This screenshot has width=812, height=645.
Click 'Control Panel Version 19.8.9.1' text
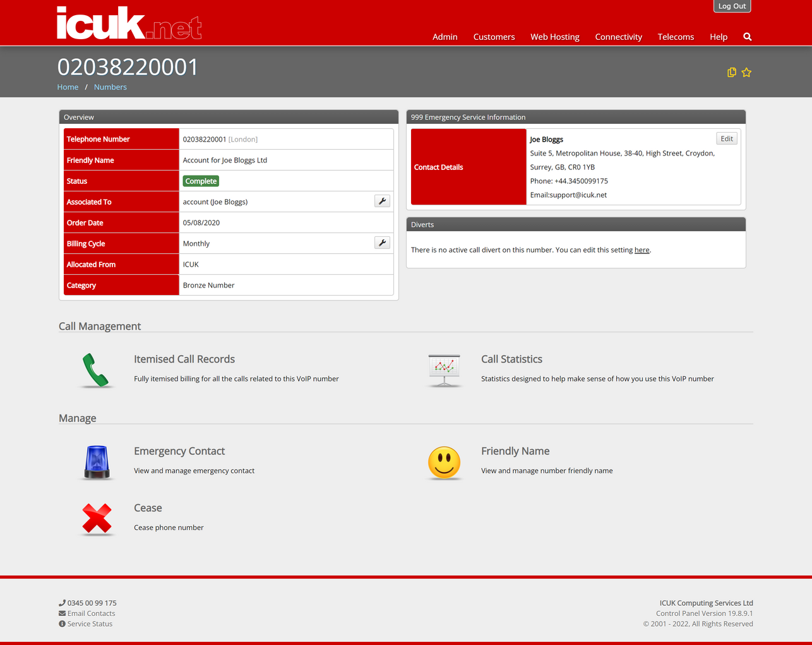click(x=704, y=613)
